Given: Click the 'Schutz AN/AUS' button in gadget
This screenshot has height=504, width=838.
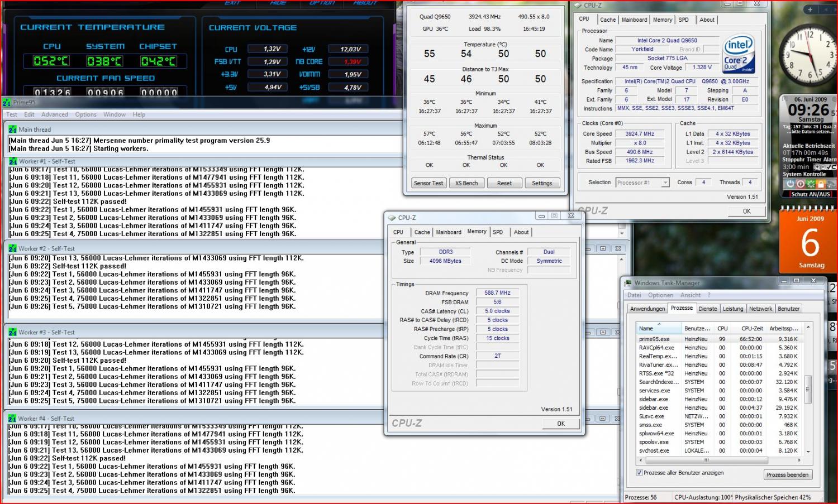Looking at the screenshot, I should coord(811,194).
